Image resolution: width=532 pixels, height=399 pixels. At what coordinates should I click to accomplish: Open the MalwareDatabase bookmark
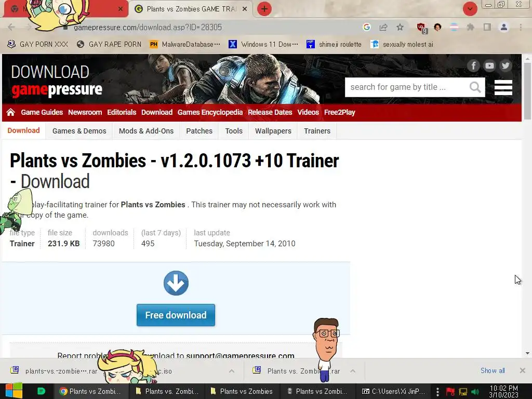click(x=185, y=45)
